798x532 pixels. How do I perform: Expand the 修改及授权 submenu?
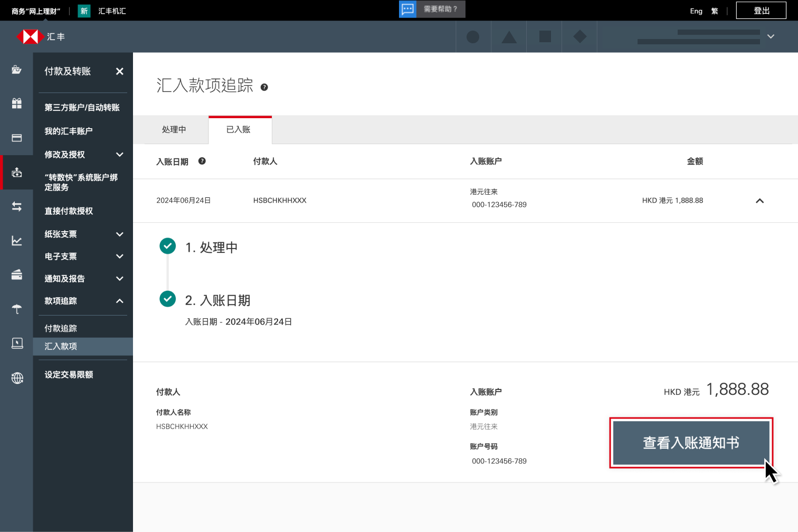click(x=120, y=155)
